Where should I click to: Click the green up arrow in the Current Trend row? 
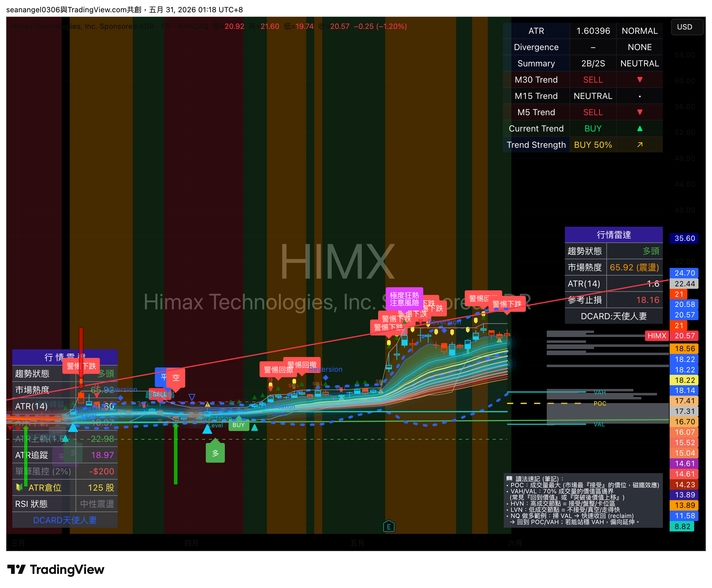point(639,128)
